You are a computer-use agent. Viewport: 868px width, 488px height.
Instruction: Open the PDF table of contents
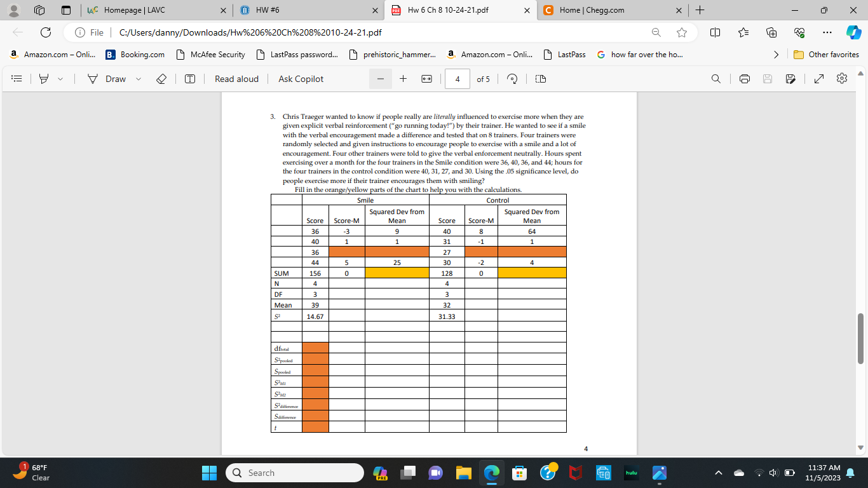click(x=17, y=79)
